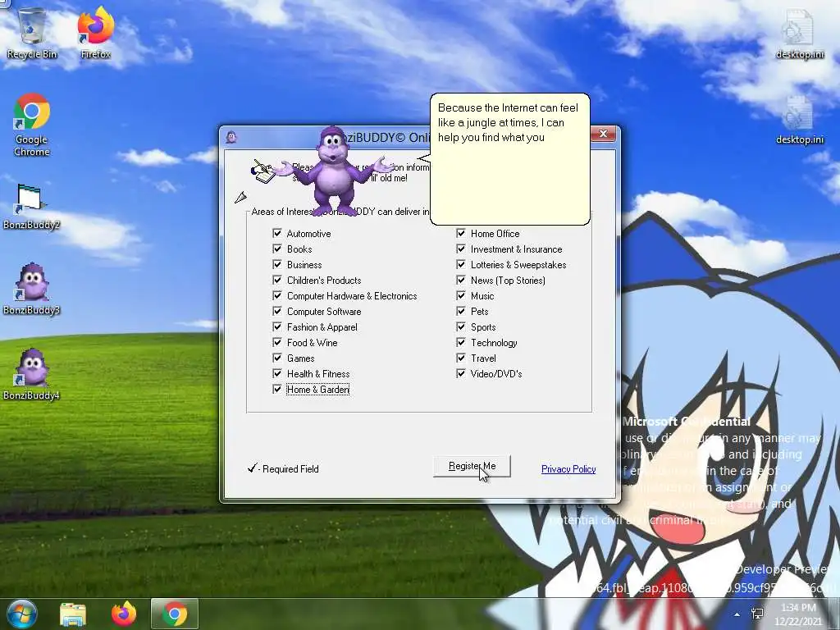Image resolution: width=840 pixels, height=630 pixels.
Task: Select the Google Chrome desktop shortcut
Action: click(x=32, y=125)
